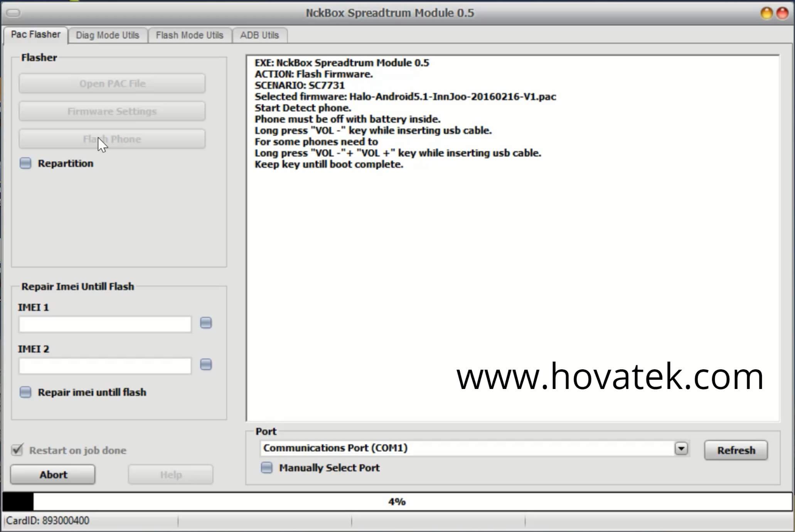Click the CardID: 893000400 status text
795x532 pixels.
[x=48, y=521]
